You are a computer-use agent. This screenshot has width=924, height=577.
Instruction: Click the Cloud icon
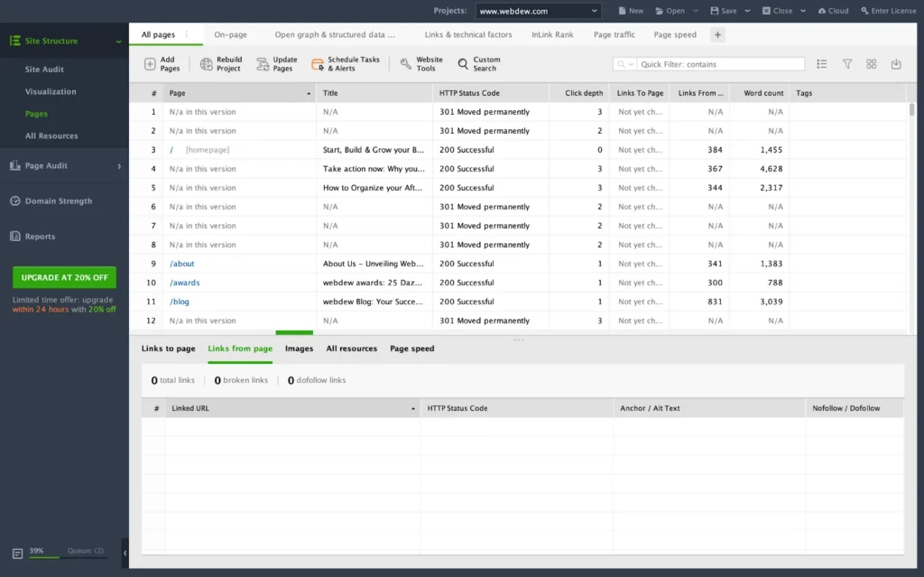[831, 10]
